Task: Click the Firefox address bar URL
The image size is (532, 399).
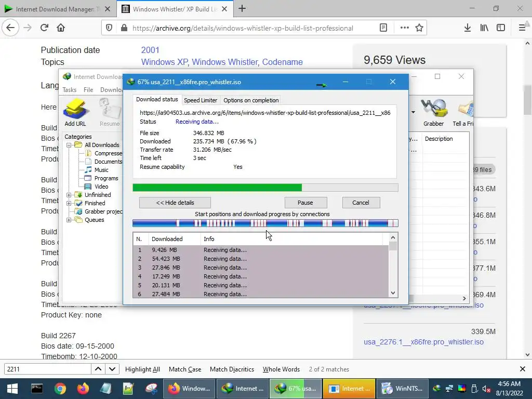Action: (x=243, y=28)
